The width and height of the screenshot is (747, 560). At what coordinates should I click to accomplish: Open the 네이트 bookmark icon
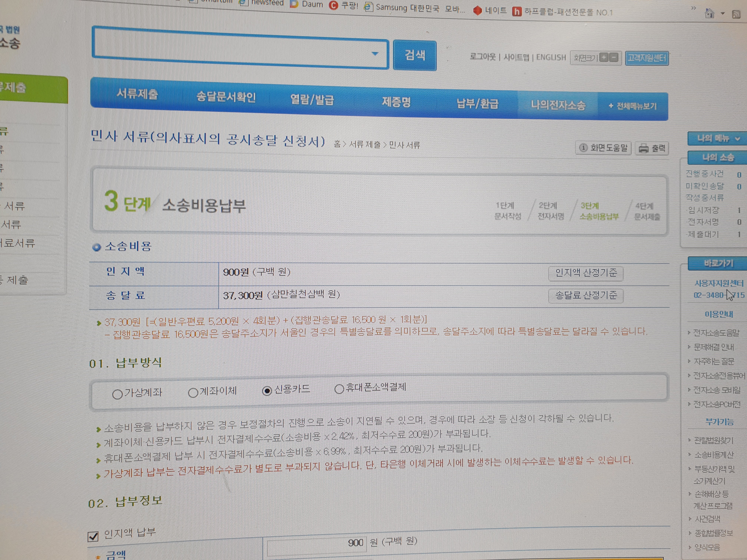(x=477, y=11)
